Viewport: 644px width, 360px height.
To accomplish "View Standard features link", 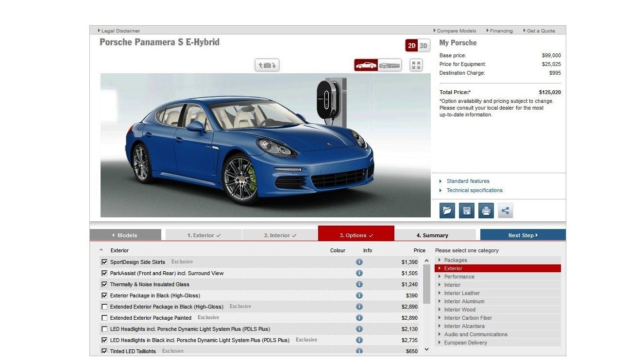I will point(468,181).
